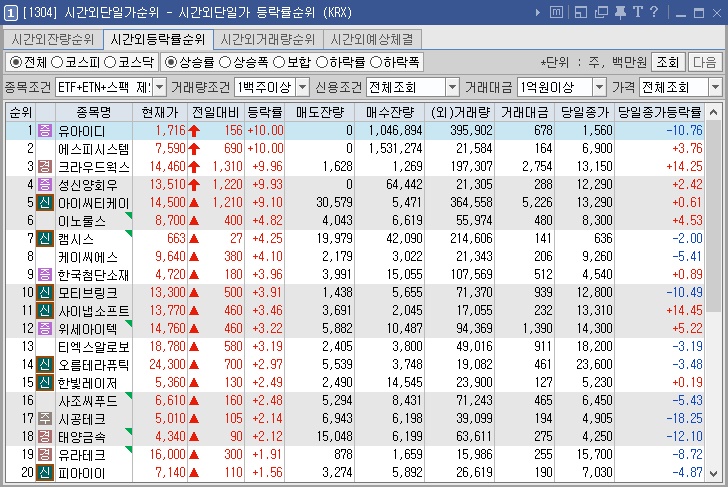The width and height of the screenshot is (728, 487).
Task: Select the 상승률 radio button
Action: click(x=171, y=62)
